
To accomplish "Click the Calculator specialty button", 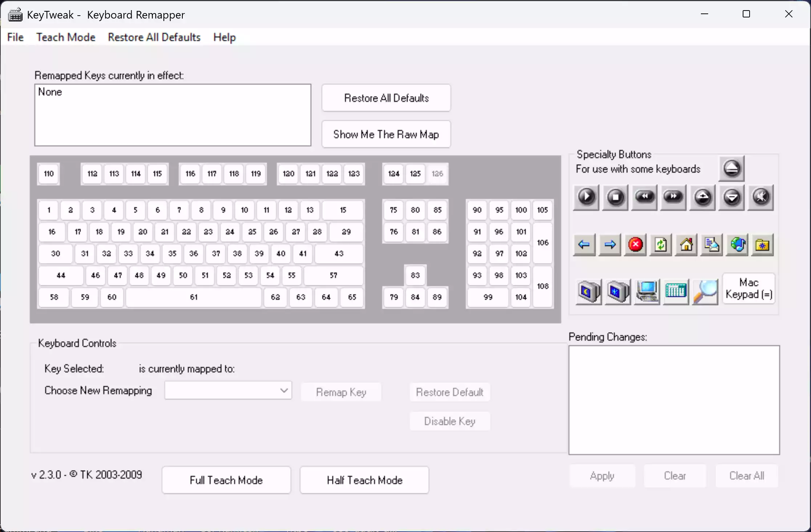I will [x=675, y=292].
